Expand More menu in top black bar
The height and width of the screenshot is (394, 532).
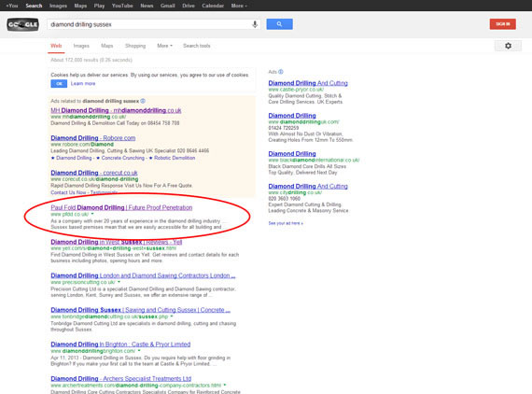(239, 6)
